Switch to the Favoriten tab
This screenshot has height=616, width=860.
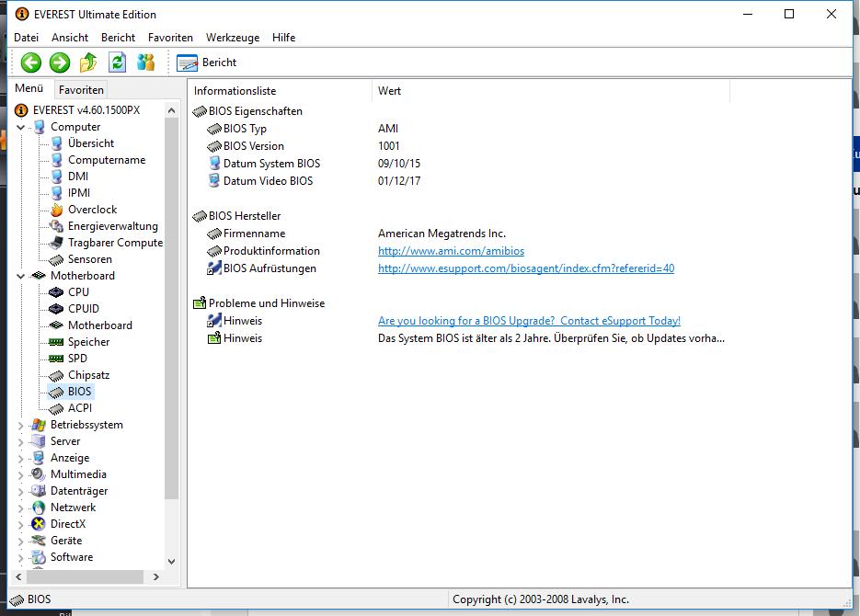tap(81, 90)
